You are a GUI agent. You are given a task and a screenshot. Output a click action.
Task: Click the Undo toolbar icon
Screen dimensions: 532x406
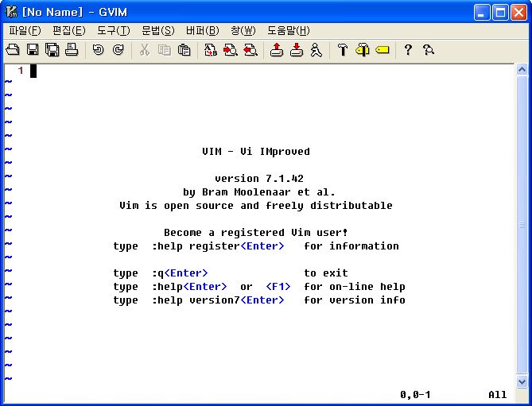tap(99, 50)
